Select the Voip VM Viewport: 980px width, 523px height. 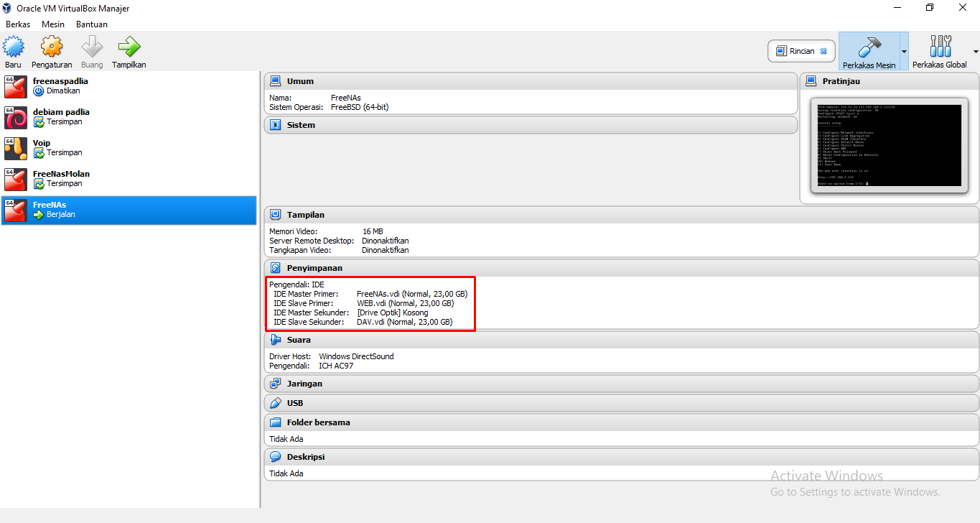click(x=129, y=148)
